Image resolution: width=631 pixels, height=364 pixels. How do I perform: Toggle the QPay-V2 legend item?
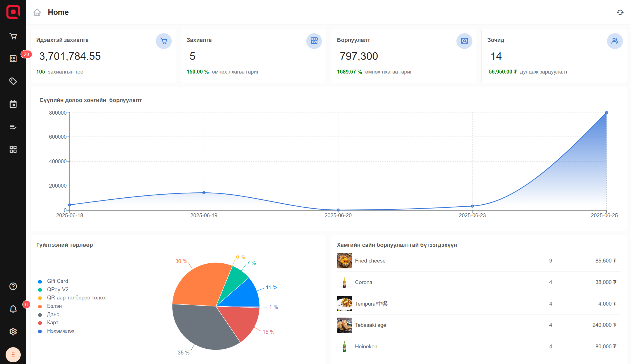pyautogui.click(x=58, y=290)
